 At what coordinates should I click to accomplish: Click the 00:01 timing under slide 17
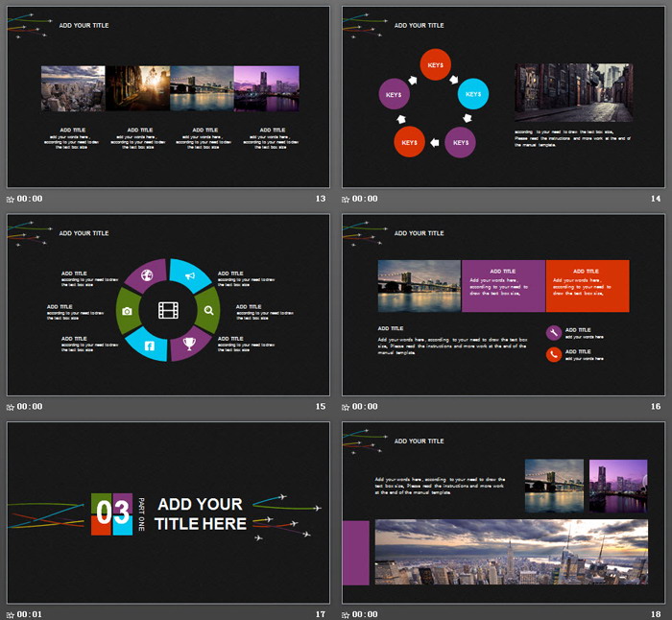pos(30,614)
